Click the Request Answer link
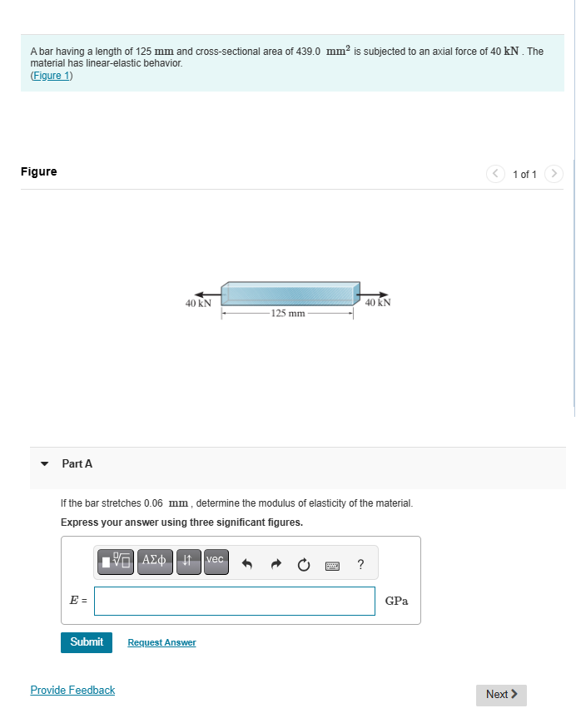The height and width of the screenshot is (728, 576). (x=161, y=642)
